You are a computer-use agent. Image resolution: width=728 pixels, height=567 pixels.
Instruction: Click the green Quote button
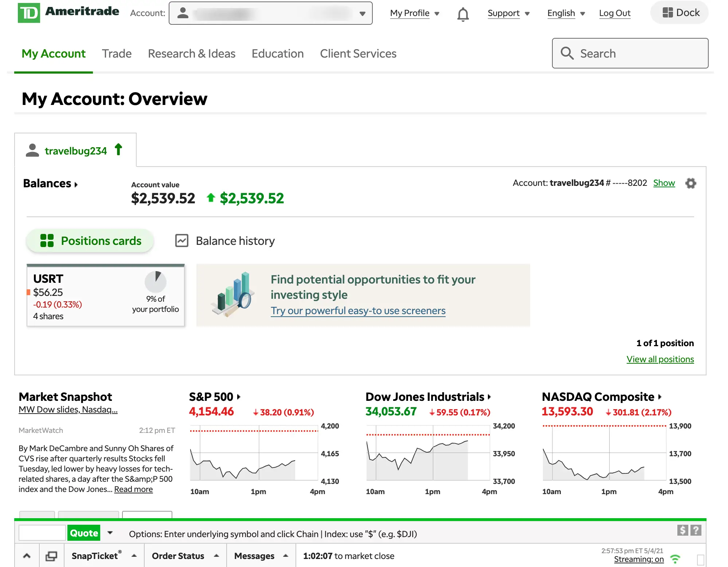84,533
